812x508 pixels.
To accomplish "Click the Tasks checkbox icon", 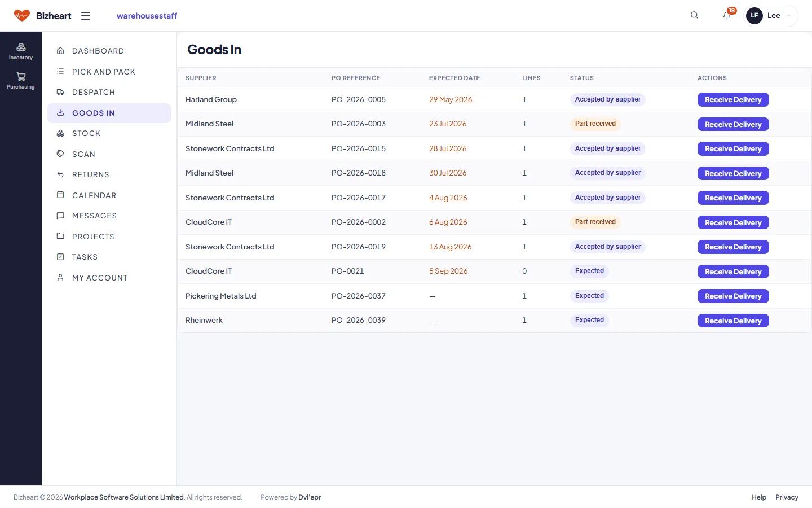I will (x=60, y=257).
